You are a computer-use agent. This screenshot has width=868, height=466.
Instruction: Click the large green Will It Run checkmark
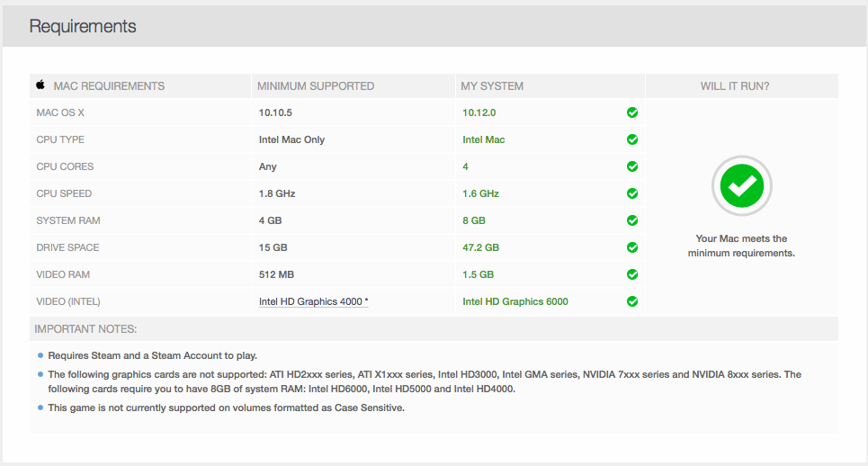pyautogui.click(x=742, y=186)
